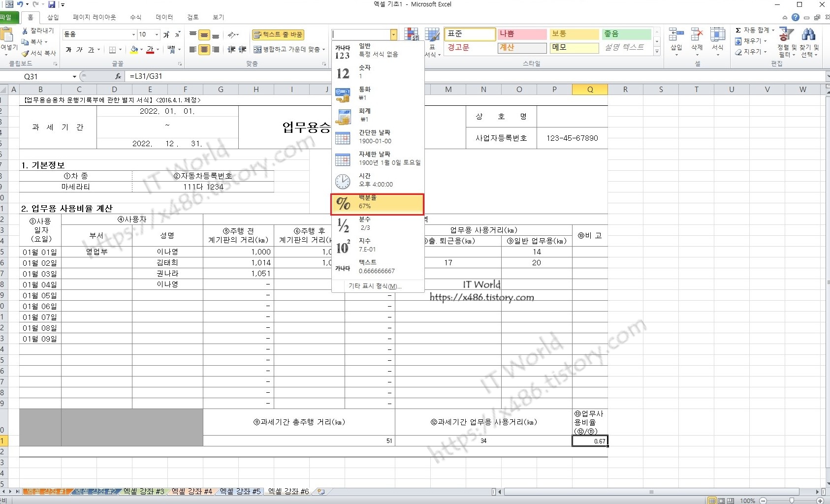
Task: Open the number format dropdown arrow
Action: pyautogui.click(x=393, y=34)
